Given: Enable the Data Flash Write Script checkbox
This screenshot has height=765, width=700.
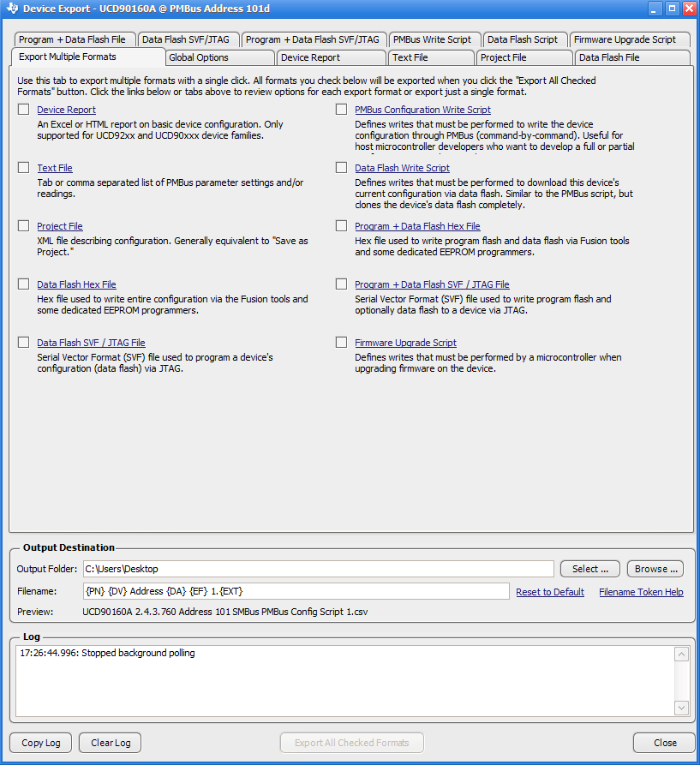Looking at the screenshot, I should pos(341,167).
